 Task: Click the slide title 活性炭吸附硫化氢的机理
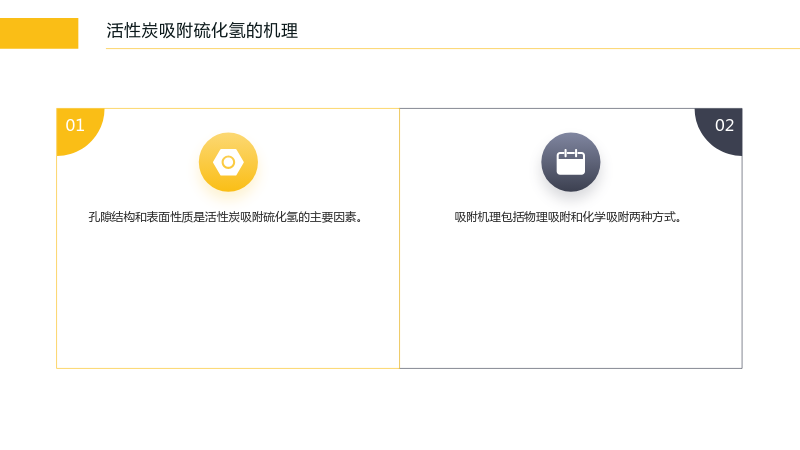(x=202, y=31)
